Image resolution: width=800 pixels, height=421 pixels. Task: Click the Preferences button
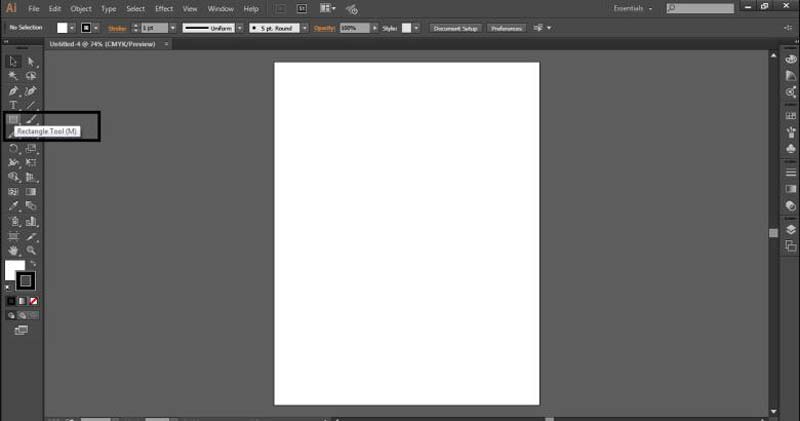point(506,28)
